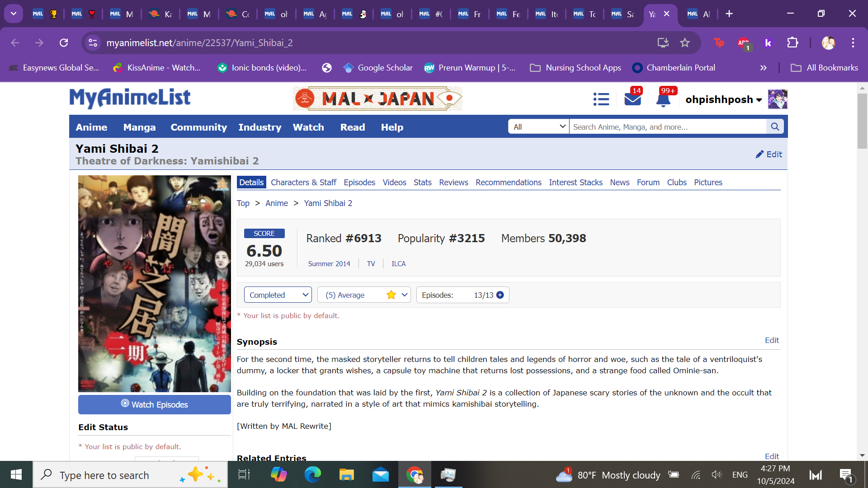Open the MAL list menu icon
Screen dimensions: 868x488
tap(601, 99)
